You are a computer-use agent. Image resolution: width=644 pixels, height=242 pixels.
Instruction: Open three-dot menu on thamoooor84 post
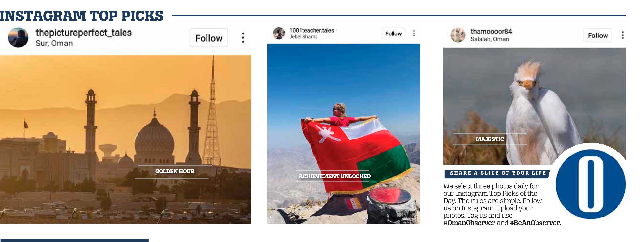[622, 35]
